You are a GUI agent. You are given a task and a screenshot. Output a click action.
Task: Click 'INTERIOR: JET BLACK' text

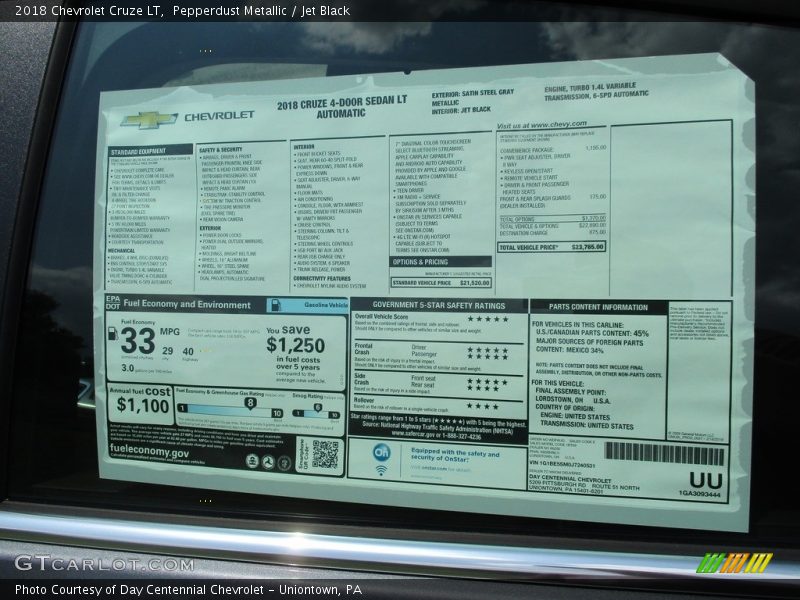(x=461, y=110)
